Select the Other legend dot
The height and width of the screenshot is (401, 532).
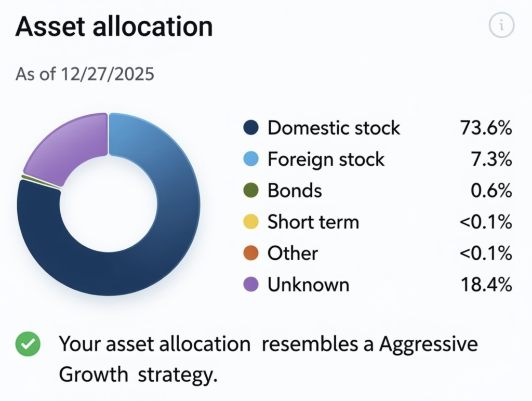click(x=251, y=253)
